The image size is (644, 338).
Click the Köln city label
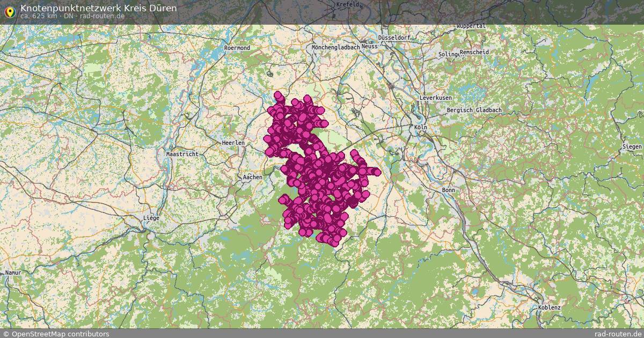[420, 128]
